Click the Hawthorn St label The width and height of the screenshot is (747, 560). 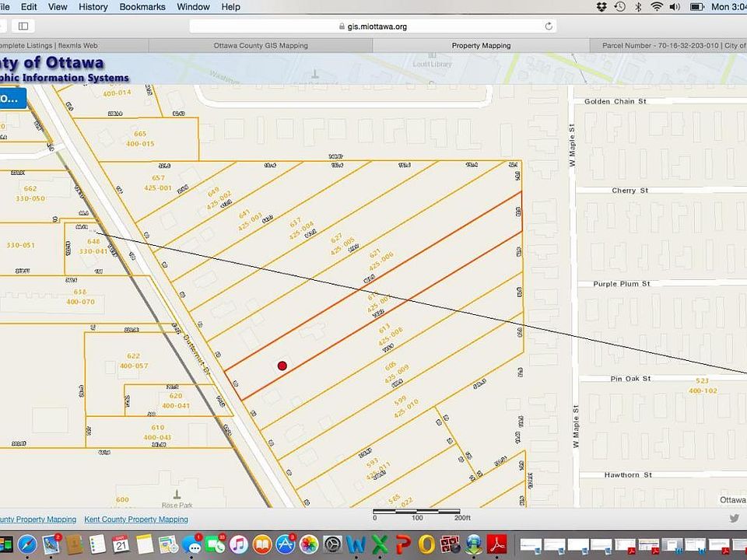pyautogui.click(x=629, y=474)
